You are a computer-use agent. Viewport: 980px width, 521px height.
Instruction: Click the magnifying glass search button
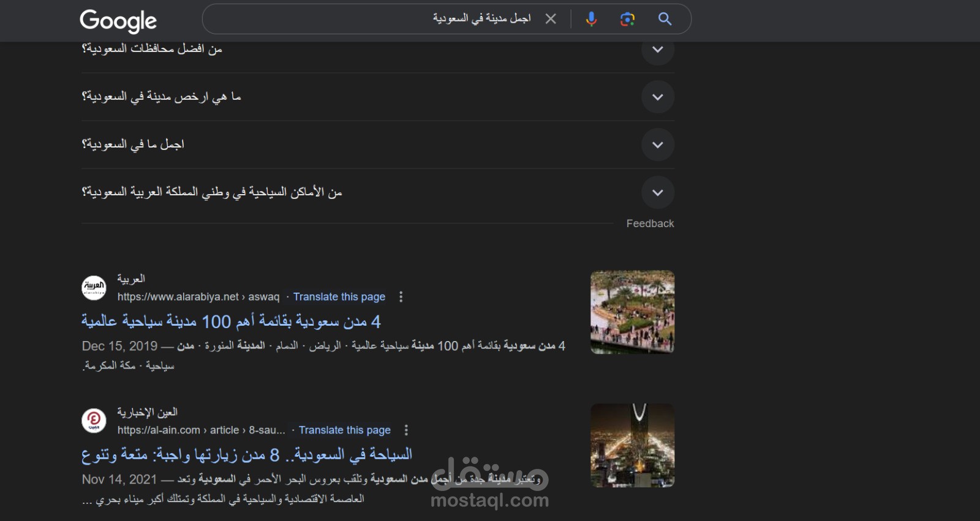(665, 19)
